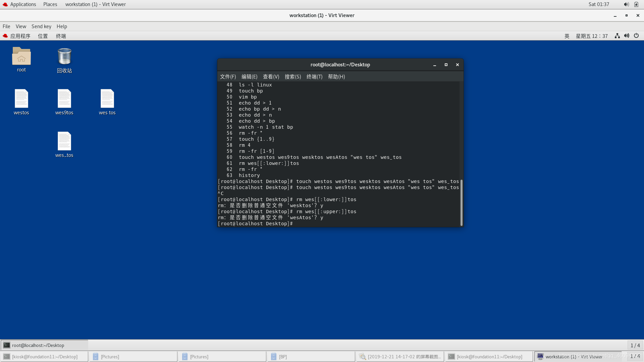The width and height of the screenshot is (644, 362).
Task: Open the Send key menu
Action: click(x=41, y=26)
